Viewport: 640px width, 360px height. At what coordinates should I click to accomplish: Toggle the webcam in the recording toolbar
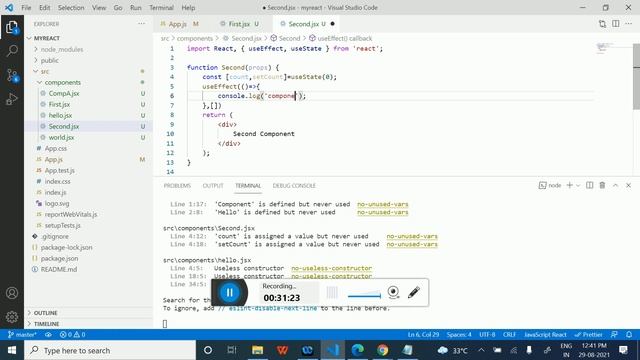click(x=393, y=292)
